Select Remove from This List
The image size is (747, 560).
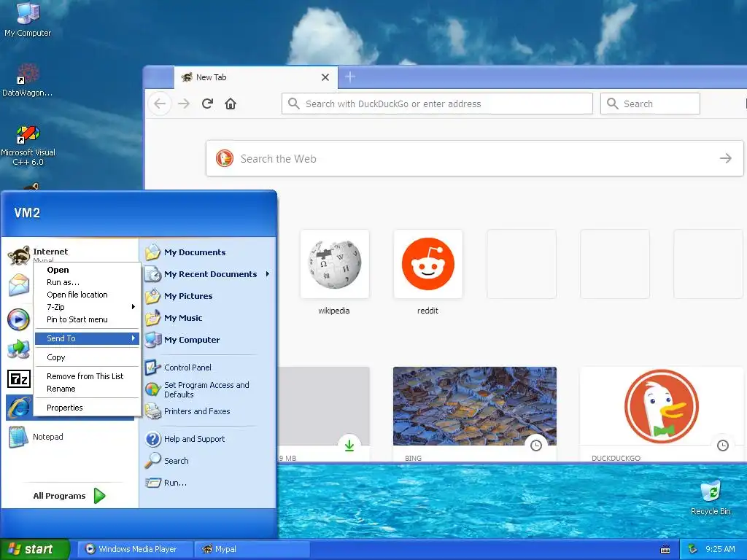coord(88,376)
